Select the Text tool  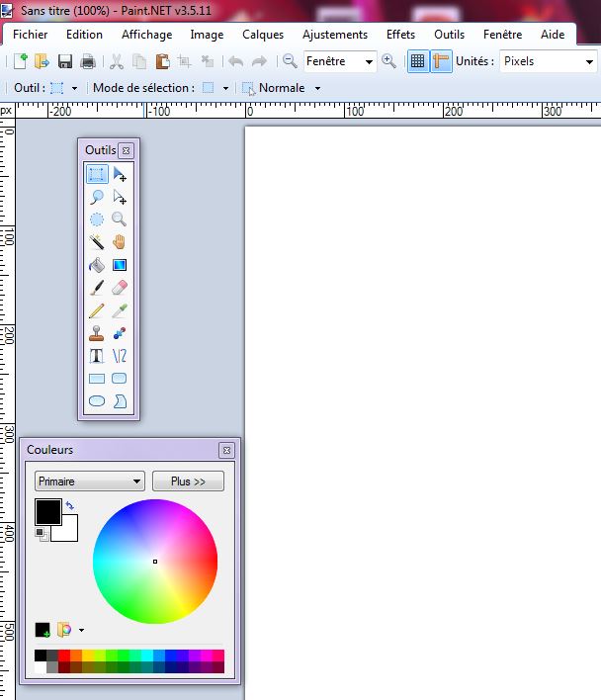point(97,356)
